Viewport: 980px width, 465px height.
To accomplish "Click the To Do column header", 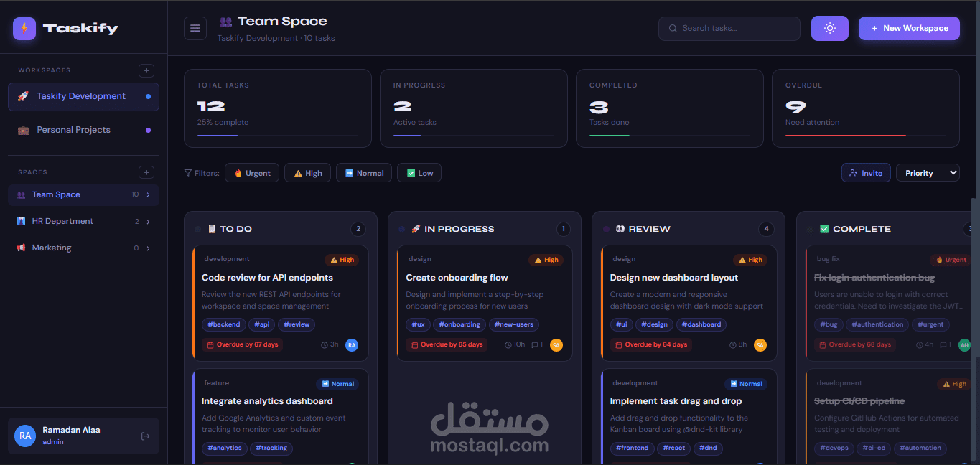I will coord(280,229).
